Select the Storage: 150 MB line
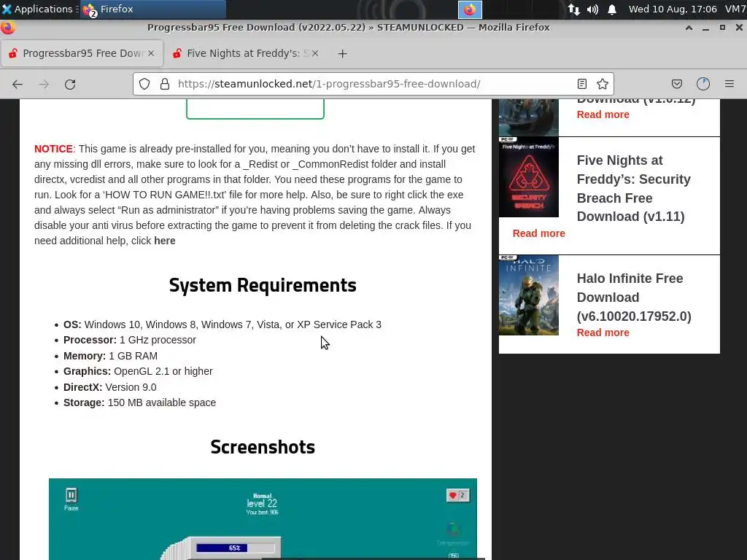747x560 pixels. point(139,402)
